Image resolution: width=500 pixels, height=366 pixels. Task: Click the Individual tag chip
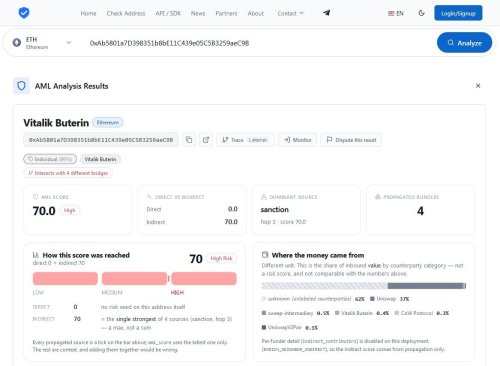tap(50, 159)
